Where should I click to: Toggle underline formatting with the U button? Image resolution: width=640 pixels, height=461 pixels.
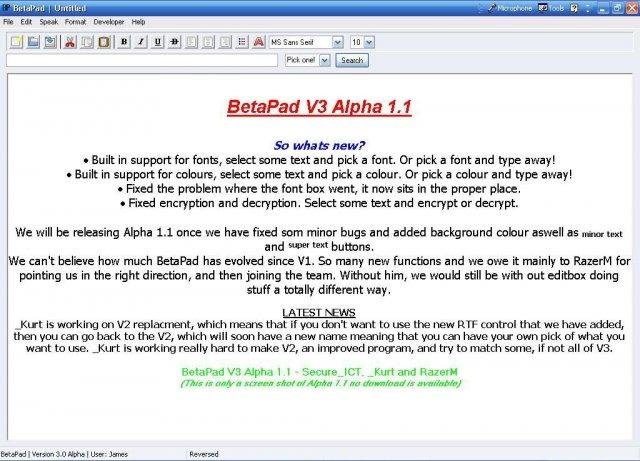point(158,42)
